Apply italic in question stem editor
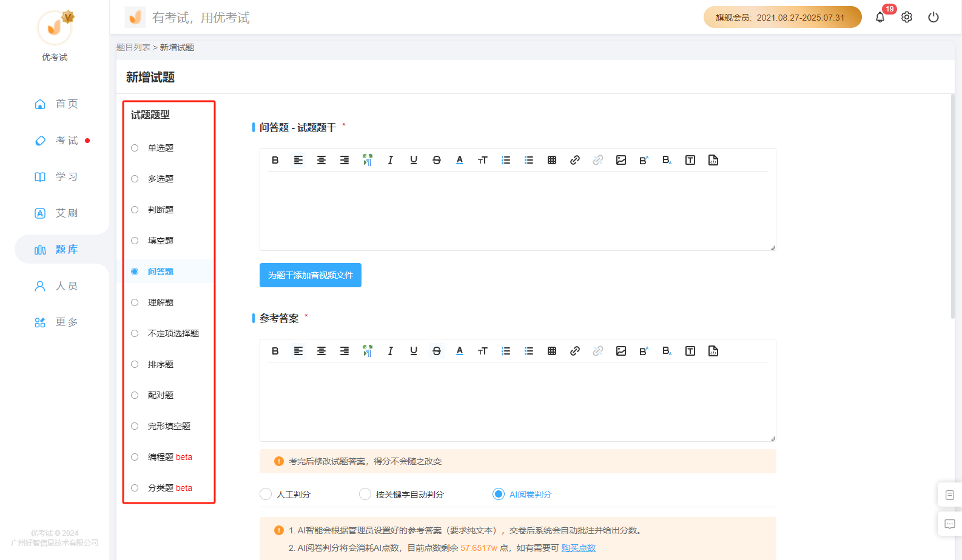Image resolution: width=962 pixels, height=560 pixels. pos(391,160)
